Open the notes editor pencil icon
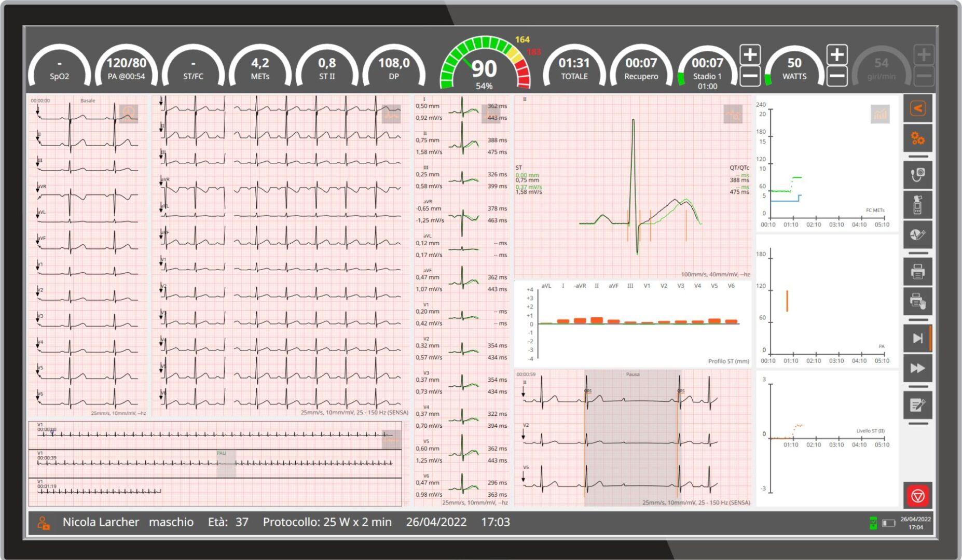 [x=917, y=405]
